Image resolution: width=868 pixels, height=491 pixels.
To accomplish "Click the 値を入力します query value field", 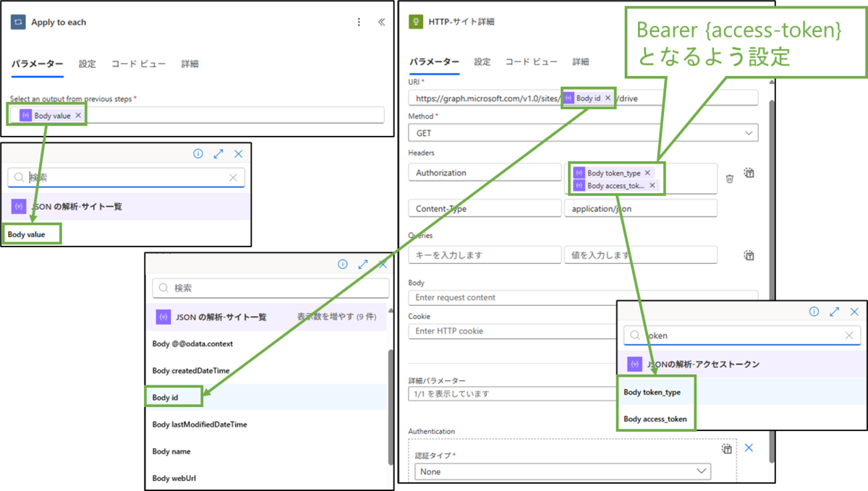I will point(641,255).
